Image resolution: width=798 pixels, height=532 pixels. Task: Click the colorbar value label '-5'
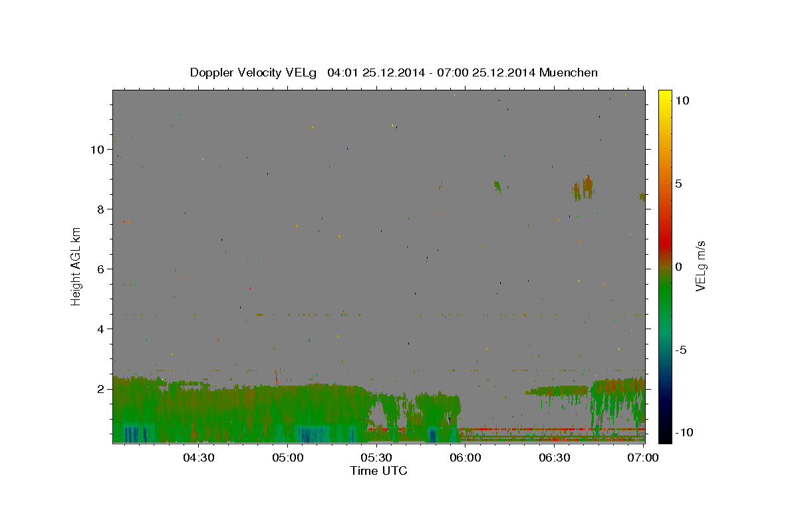point(680,350)
